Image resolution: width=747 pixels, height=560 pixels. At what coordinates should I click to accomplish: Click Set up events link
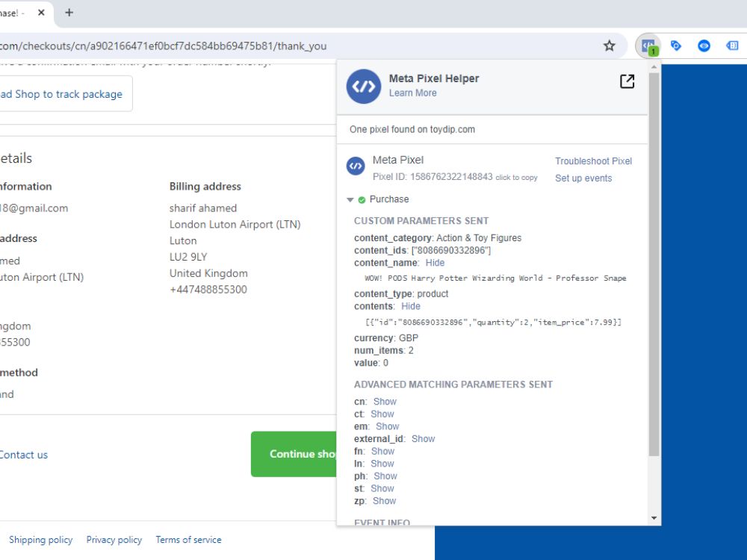coord(583,178)
